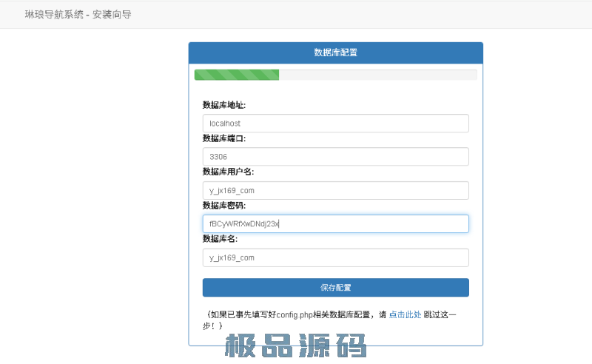Click the 保存配置 button
Image resolution: width=592 pixels, height=364 pixels.
(x=336, y=288)
